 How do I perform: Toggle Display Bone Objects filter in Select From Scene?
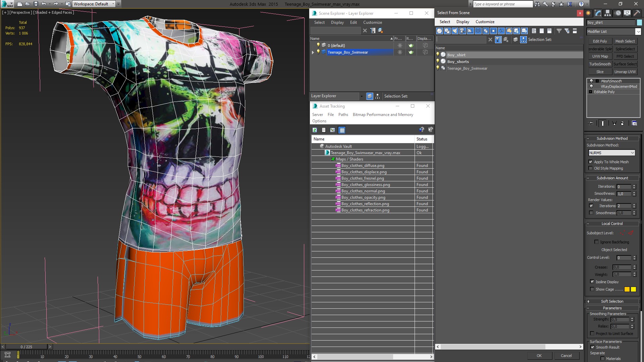pyautogui.click(x=501, y=31)
